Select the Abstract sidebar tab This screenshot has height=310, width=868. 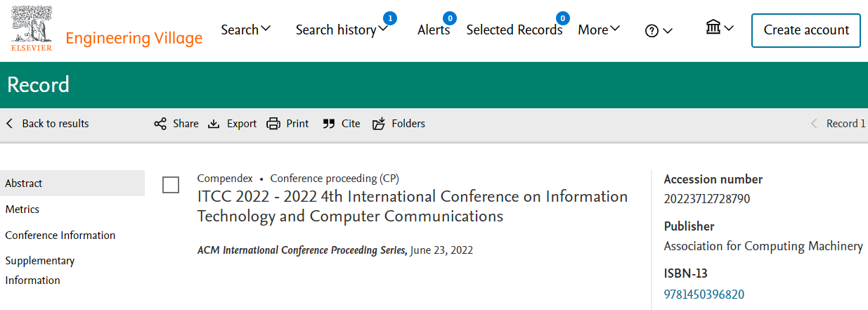click(72, 183)
